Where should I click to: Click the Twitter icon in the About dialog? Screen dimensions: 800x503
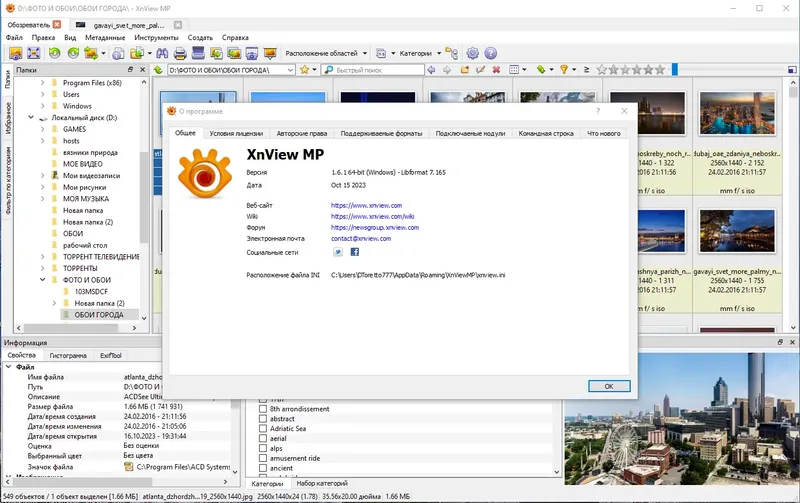(x=338, y=252)
